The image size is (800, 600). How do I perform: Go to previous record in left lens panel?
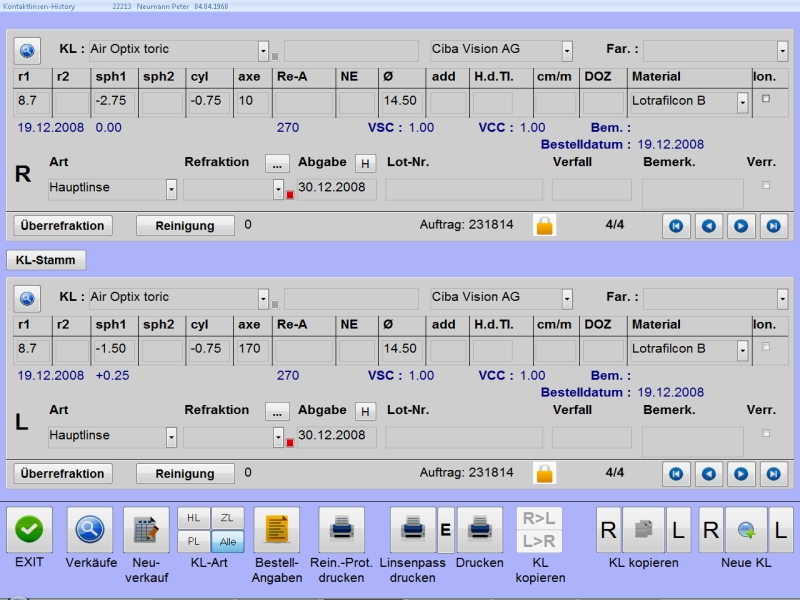tap(709, 474)
